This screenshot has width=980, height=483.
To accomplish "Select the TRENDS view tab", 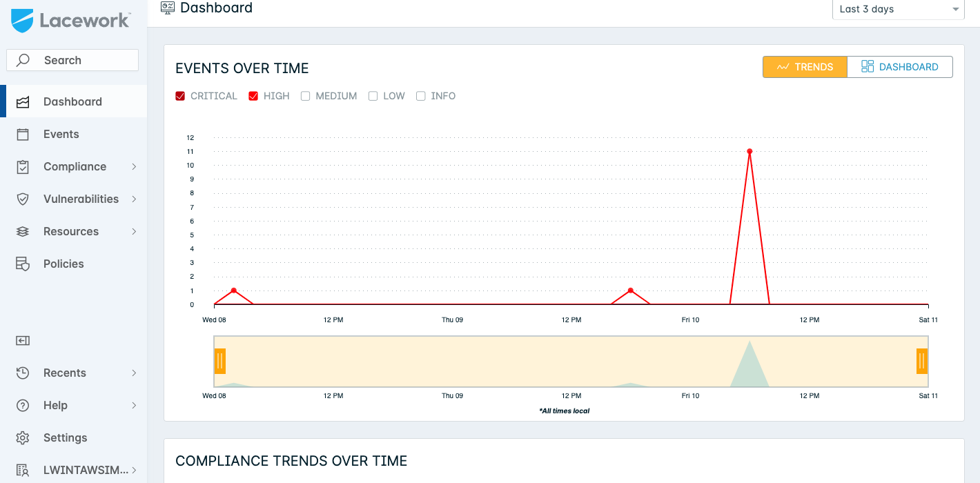I will pos(805,67).
